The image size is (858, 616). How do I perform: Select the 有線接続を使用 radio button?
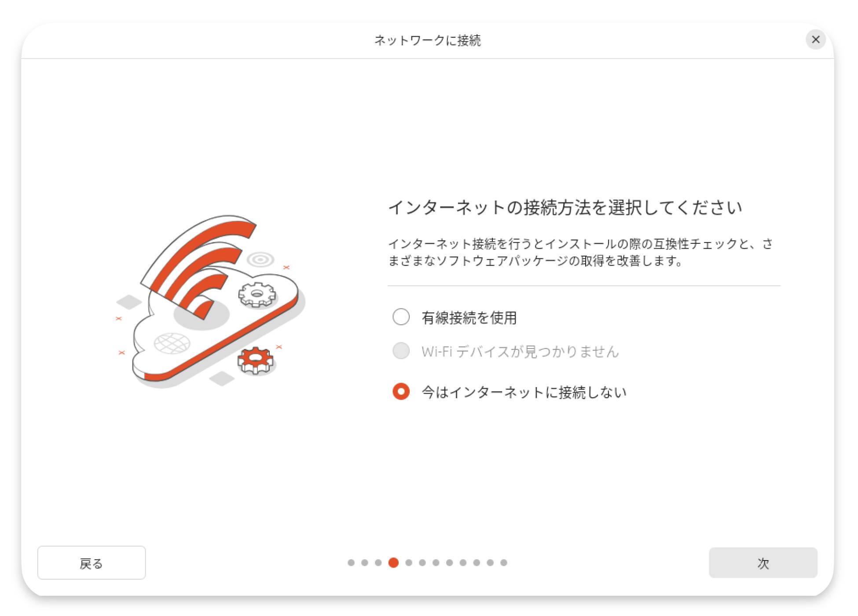401,317
